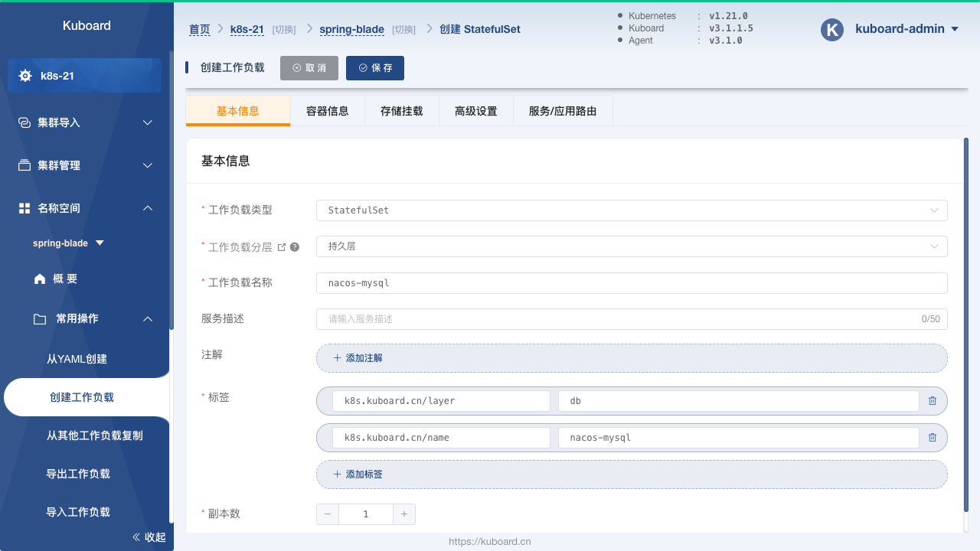Select 导出工作负载 in sidebar
This screenshot has width=980, height=551.
pyautogui.click(x=78, y=474)
